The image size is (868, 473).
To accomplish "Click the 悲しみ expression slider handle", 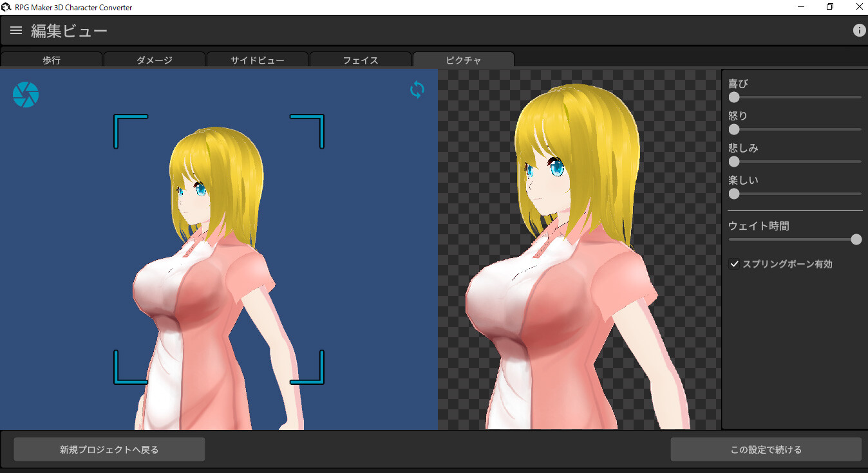I will [x=733, y=162].
